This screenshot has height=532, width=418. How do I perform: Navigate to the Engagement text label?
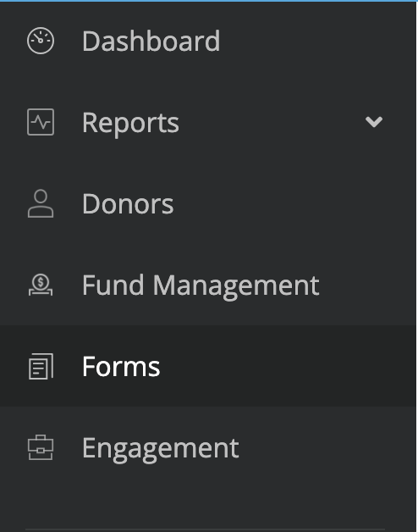(161, 449)
